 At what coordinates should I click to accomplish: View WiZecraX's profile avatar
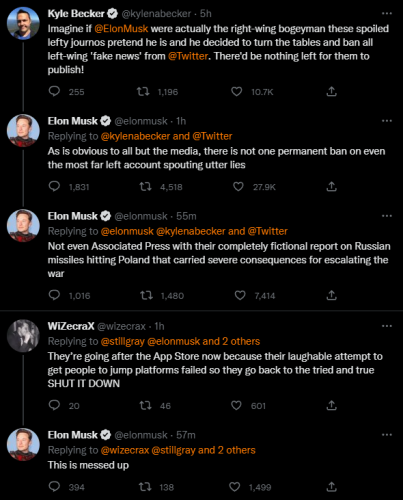pyautogui.click(x=23, y=336)
